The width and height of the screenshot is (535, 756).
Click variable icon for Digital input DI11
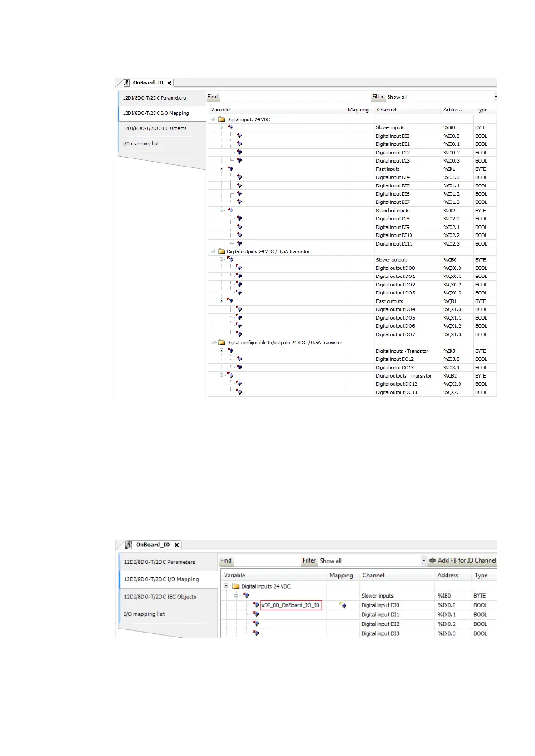(x=239, y=243)
